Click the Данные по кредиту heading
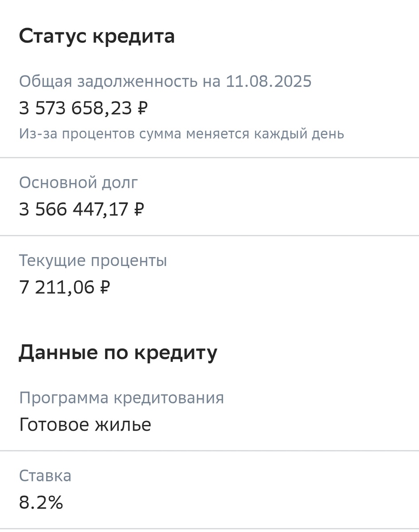The image size is (419, 532). pyautogui.click(x=117, y=352)
